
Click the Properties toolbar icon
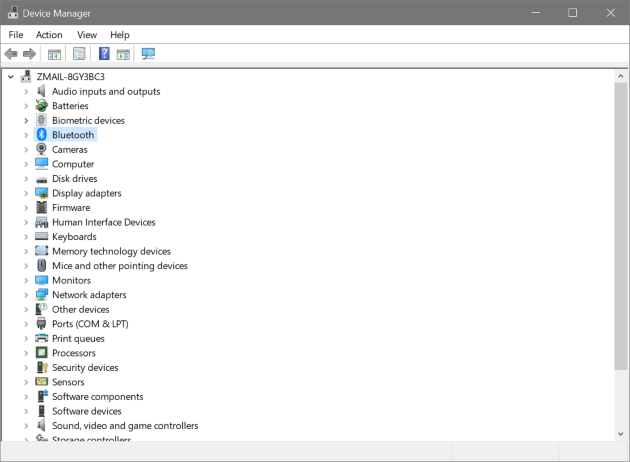point(79,54)
